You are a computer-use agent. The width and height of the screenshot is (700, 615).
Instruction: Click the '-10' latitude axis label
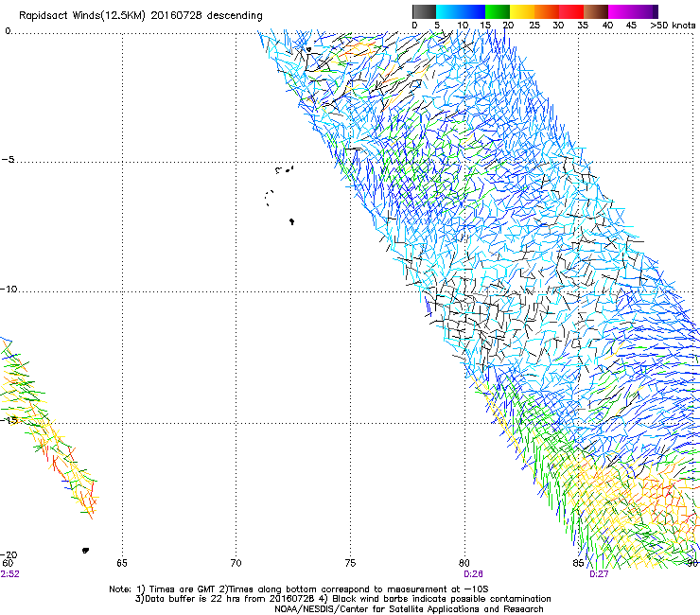(9, 289)
